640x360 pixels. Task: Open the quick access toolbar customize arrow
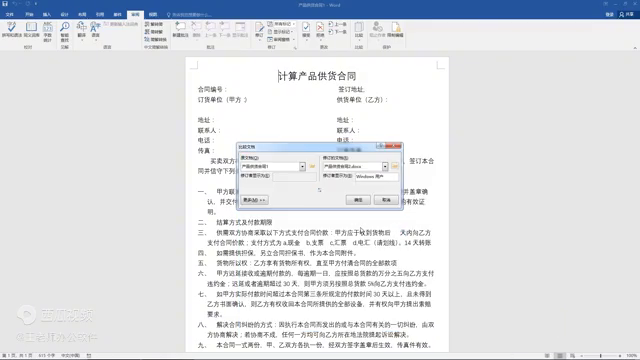pos(36,4)
